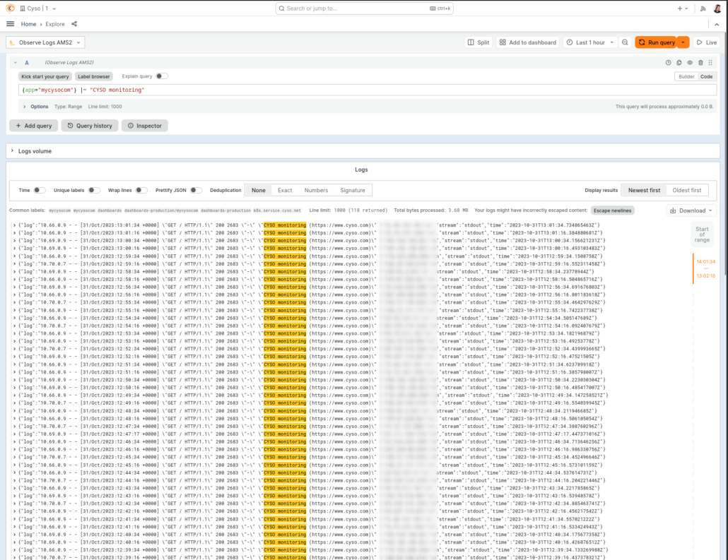Open the hamburger navigation menu
The width and height of the screenshot is (728, 560).
[x=10, y=24]
